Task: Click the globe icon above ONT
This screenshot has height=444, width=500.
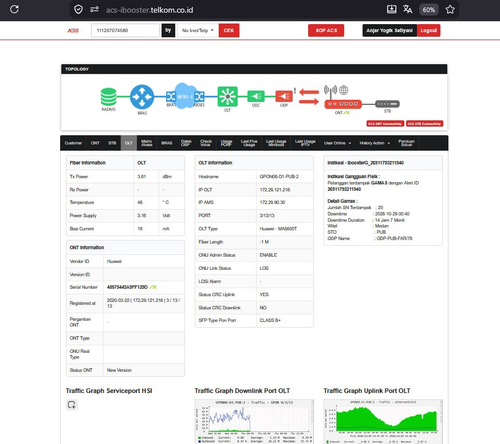Action: pos(344,90)
